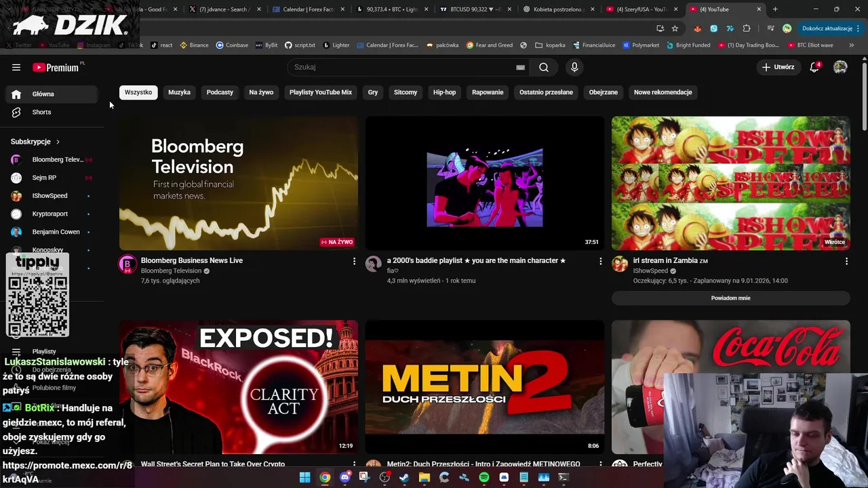This screenshot has width=868, height=488.
Task: Open Fear and Greed bookmark
Action: coord(490,45)
